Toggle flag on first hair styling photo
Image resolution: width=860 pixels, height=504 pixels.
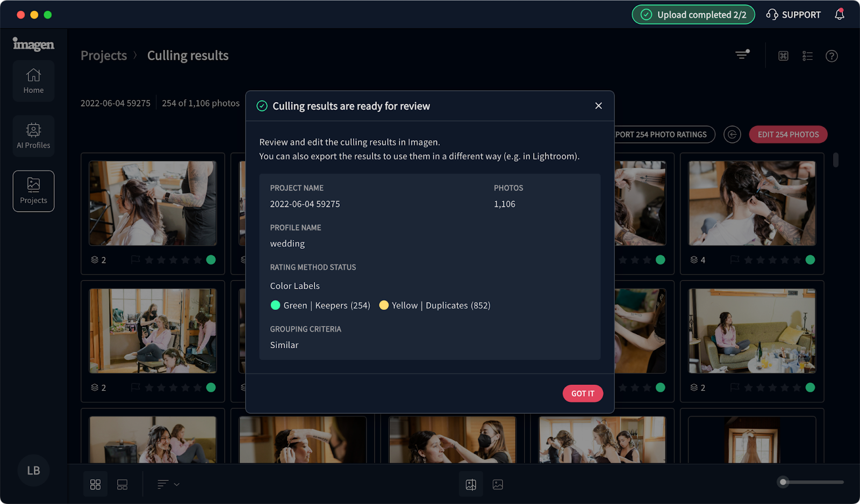(x=135, y=260)
